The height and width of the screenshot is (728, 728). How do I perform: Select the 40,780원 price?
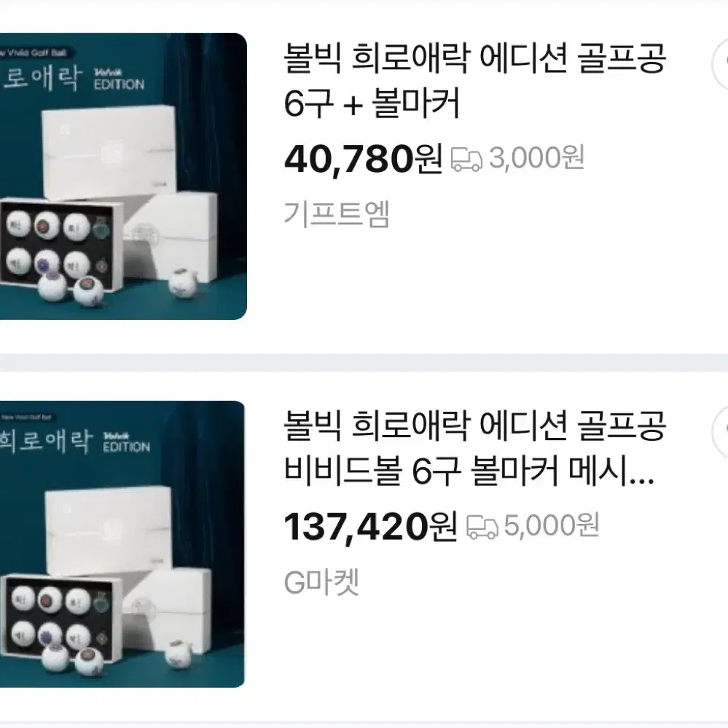point(363,160)
